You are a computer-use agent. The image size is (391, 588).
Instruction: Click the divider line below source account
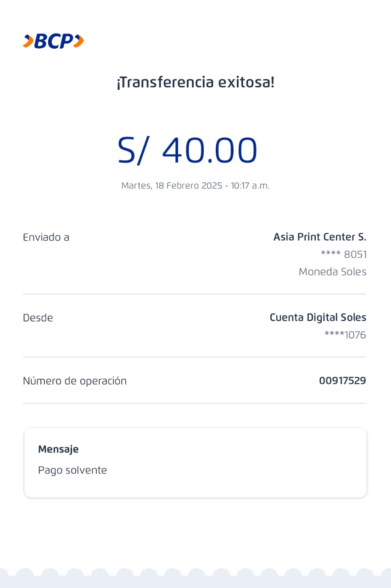coord(195,357)
